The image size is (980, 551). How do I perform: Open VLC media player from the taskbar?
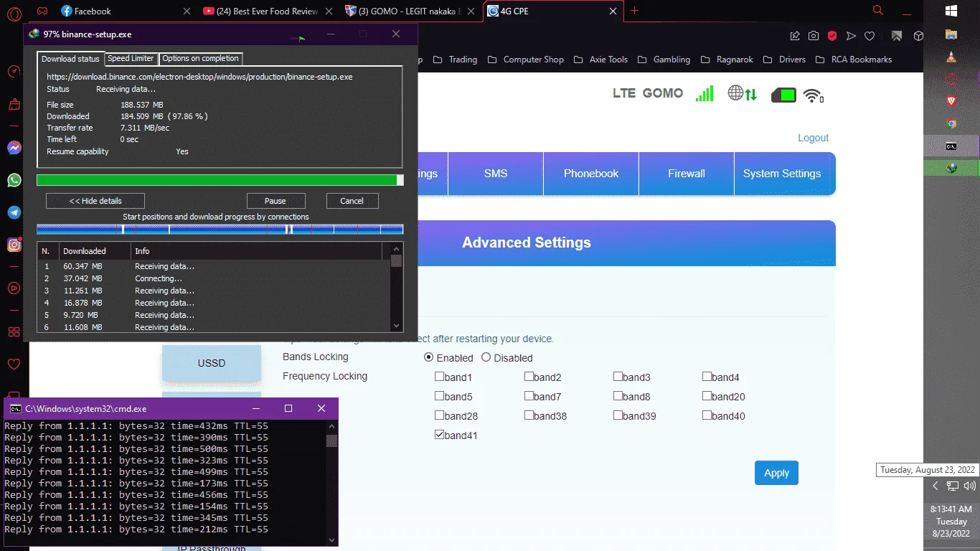coord(951,57)
